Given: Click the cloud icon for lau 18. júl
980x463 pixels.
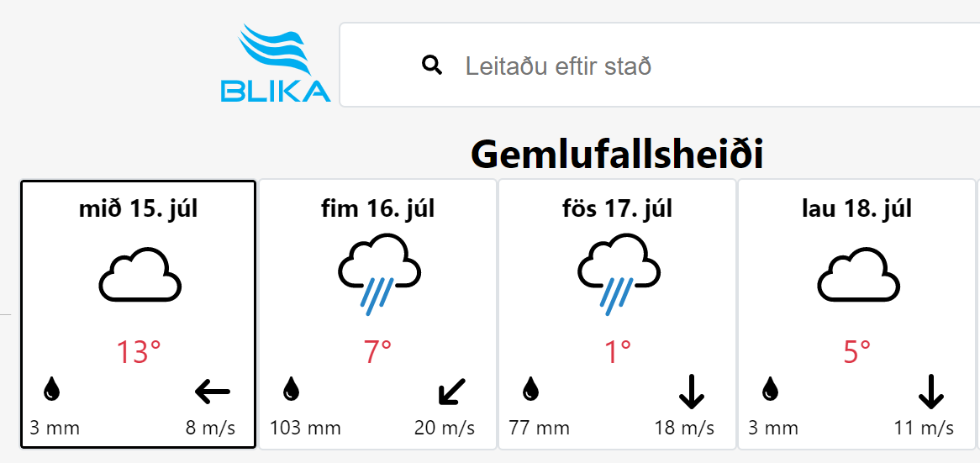Looking at the screenshot, I should [859, 275].
